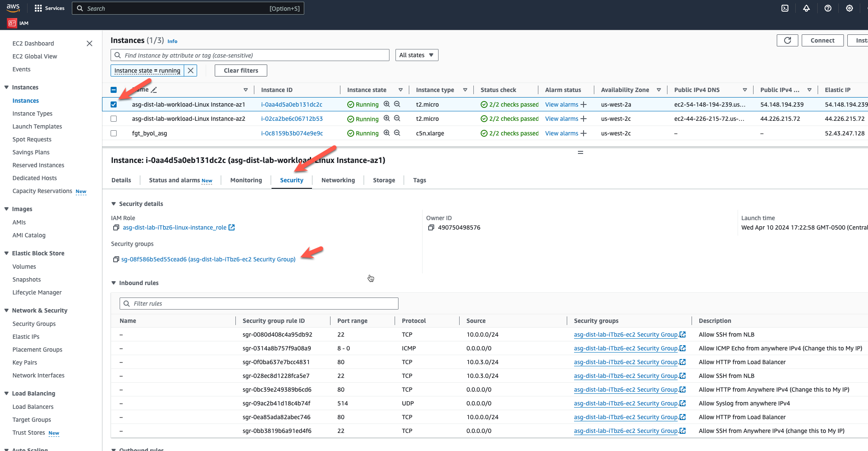Collapse the Inbound rules section
Viewport: 868px width, 451px height.
[114, 283]
